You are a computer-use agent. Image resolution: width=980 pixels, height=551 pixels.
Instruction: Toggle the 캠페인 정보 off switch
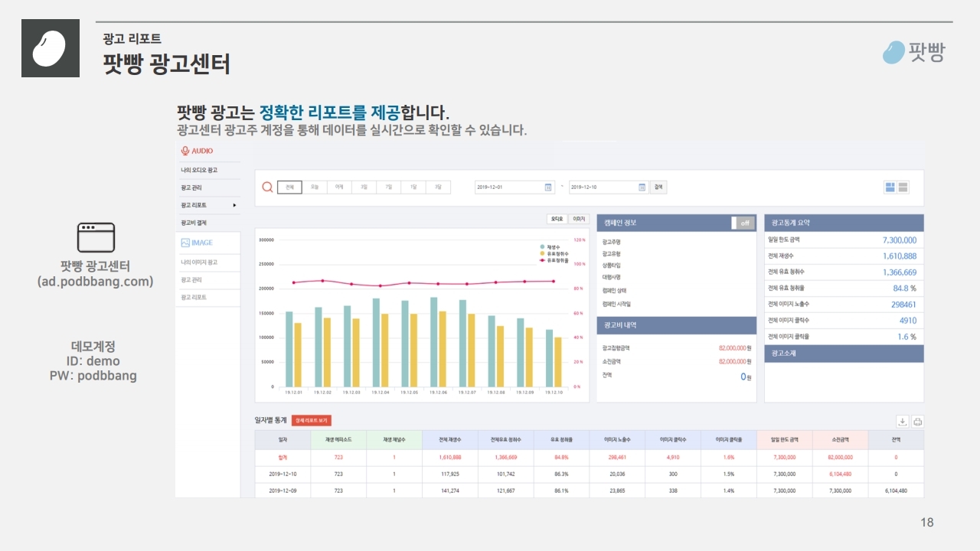743,223
